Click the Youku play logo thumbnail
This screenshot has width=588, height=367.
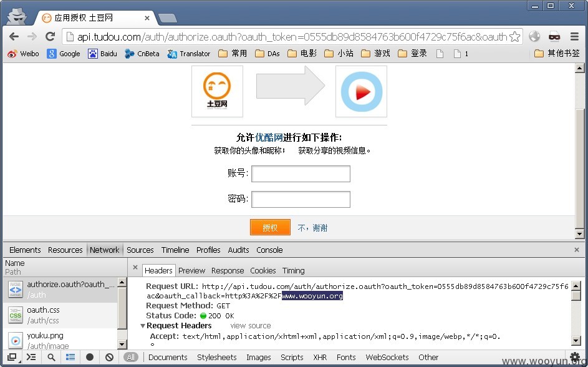coord(361,91)
